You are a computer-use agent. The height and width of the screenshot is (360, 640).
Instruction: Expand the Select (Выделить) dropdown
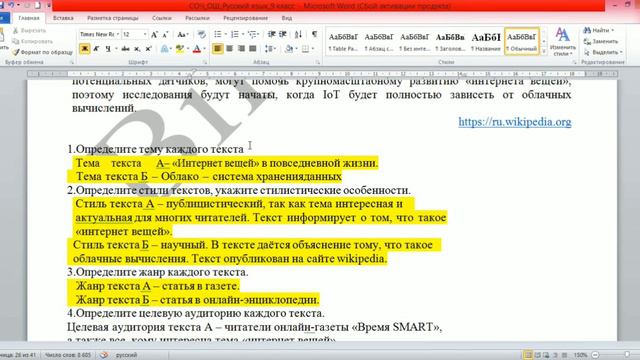(x=603, y=52)
